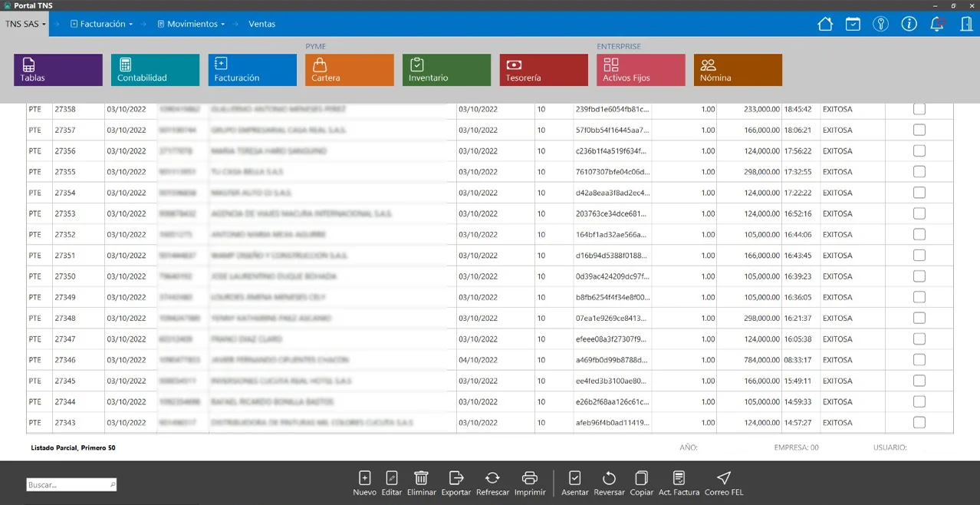Click EXITOSA status in row 27357
The image size is (980, 505).
(852, 130)
